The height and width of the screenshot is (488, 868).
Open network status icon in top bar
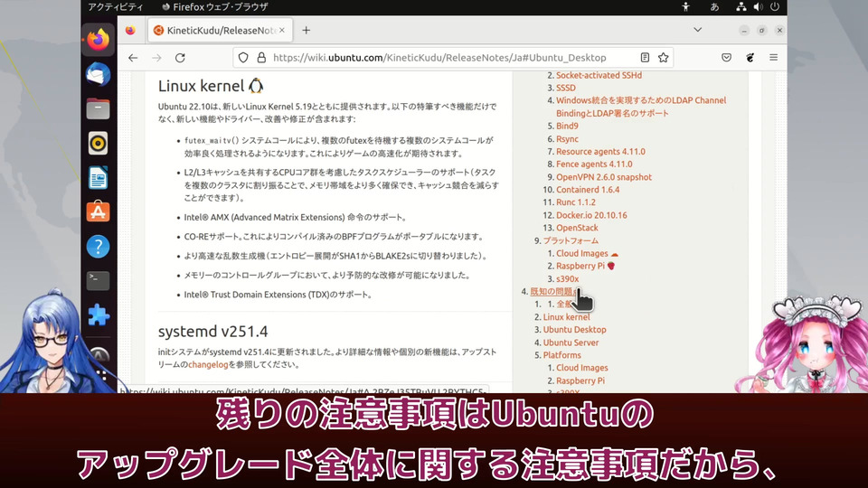[x=741, y=6]
